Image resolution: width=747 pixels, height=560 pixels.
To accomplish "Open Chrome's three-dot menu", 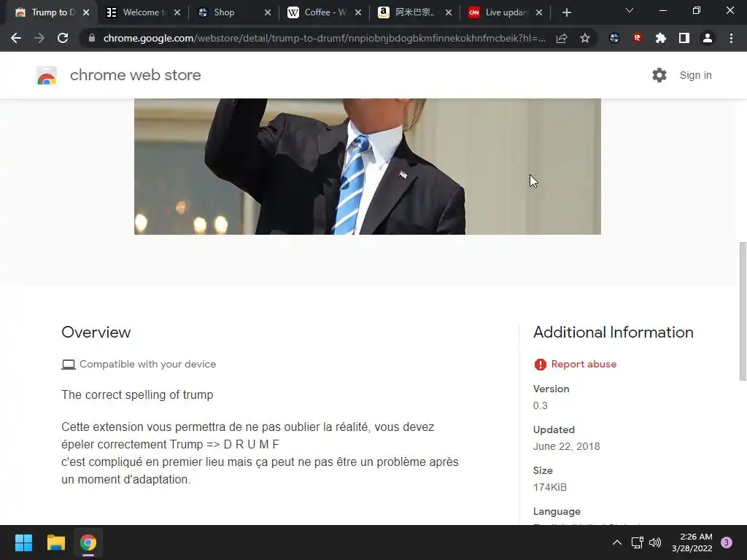I will (731, 38).
